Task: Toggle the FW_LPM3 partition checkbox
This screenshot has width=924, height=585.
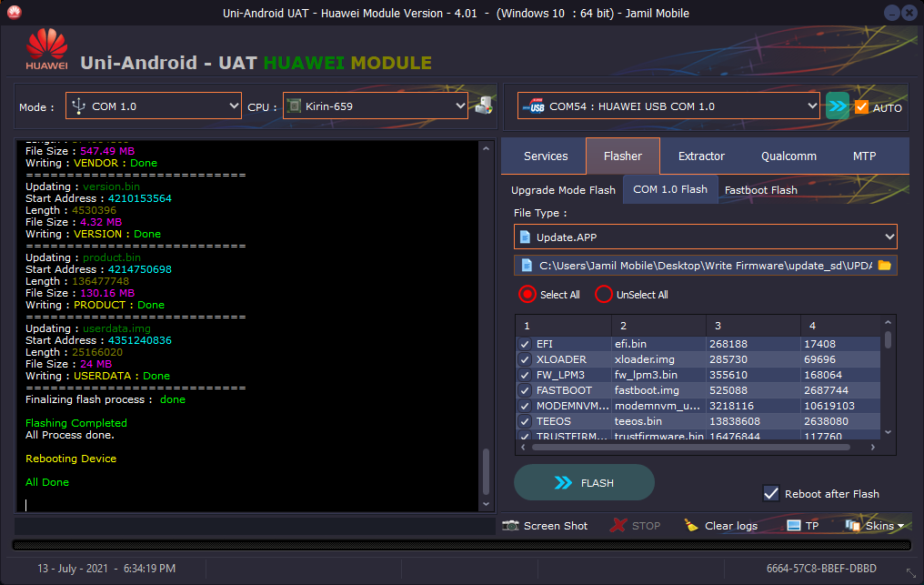Action: (525, 375)
